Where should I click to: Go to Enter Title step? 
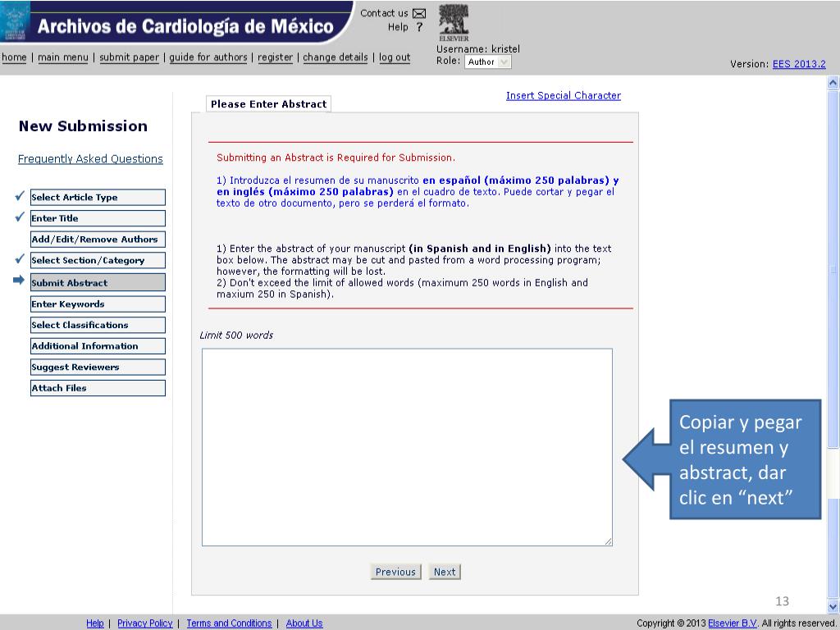(x=98, y=218)
